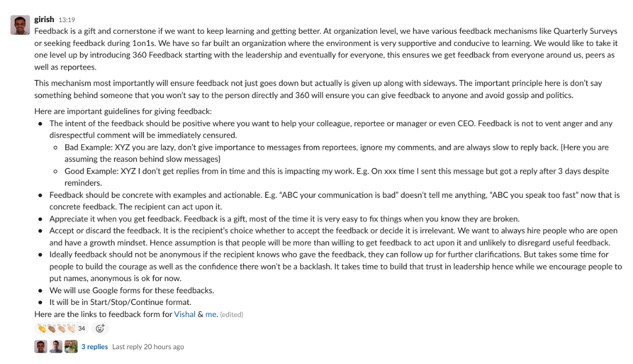Click the paragraph starting 'This mechanism most importantly'
Viewport: 633px width, 364px height.
pos(264,83)
